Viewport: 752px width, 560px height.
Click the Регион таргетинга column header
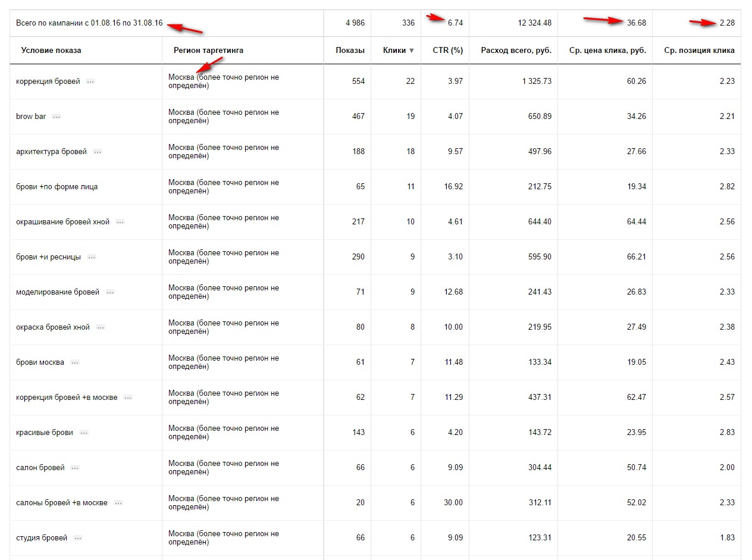(x=208, y=51)
